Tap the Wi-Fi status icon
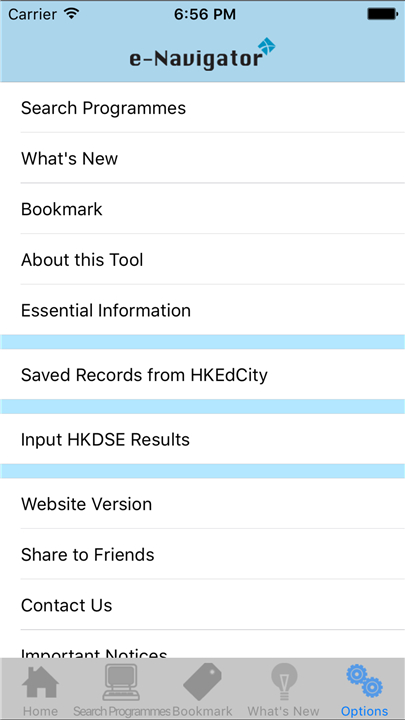Screen dimensions: 405x720 (x=72, y=14)
